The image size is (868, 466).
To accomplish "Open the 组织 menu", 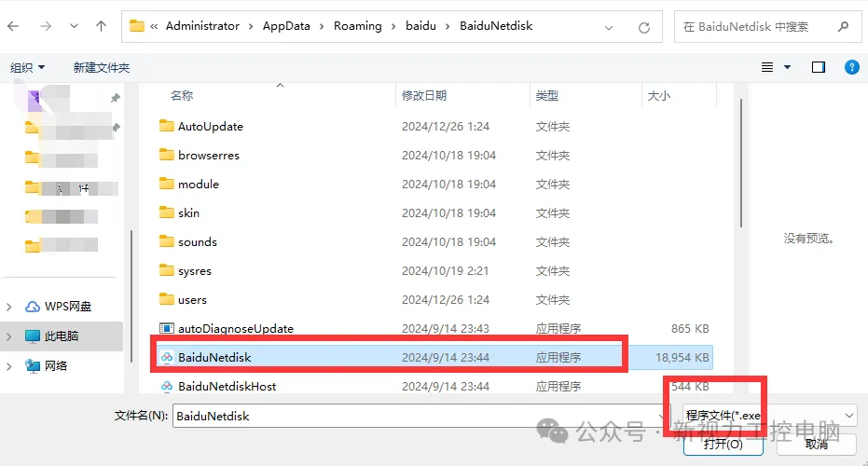I will pos(27,67).
